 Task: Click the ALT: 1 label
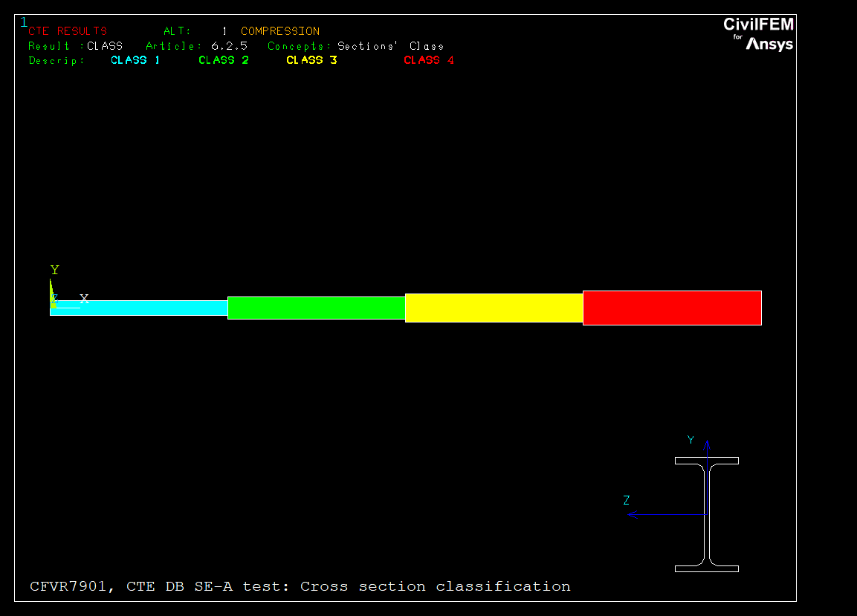click(195, 31)
